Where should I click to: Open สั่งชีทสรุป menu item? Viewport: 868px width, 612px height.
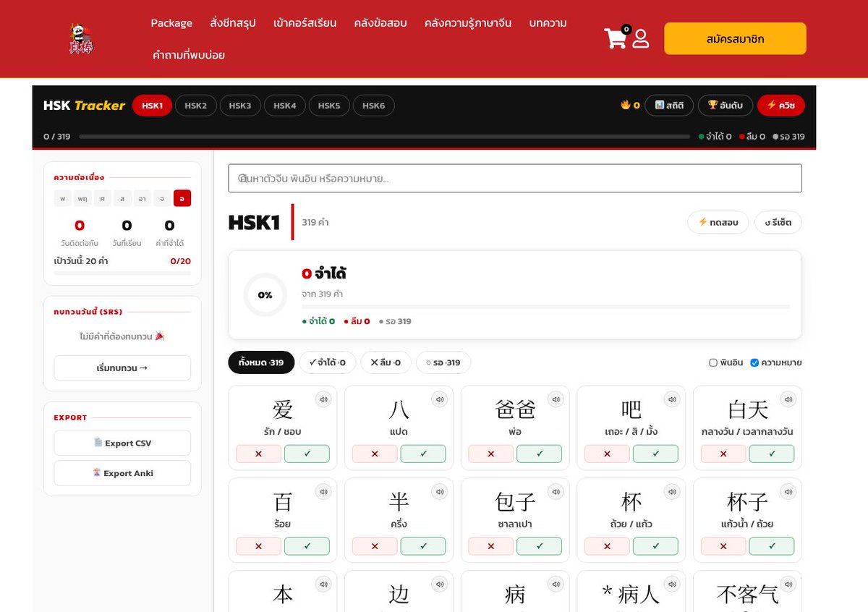tap(233, 23)
